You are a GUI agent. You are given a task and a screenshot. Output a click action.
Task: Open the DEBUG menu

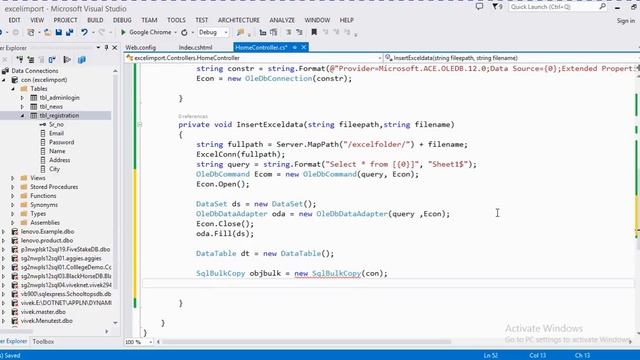click(122, 20)
